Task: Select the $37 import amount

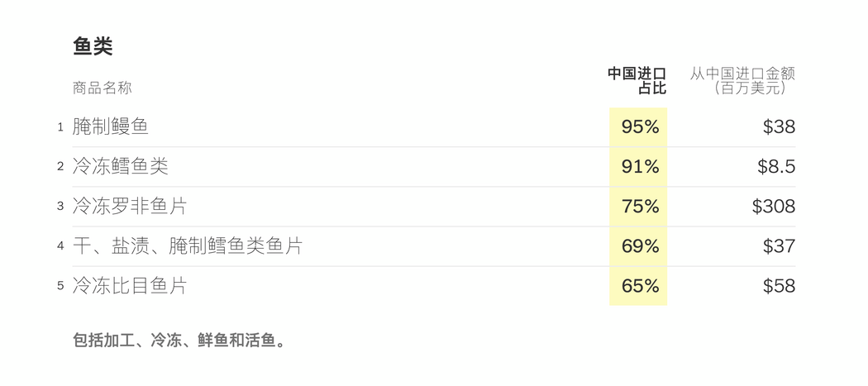Action: [x=779, y=245]
